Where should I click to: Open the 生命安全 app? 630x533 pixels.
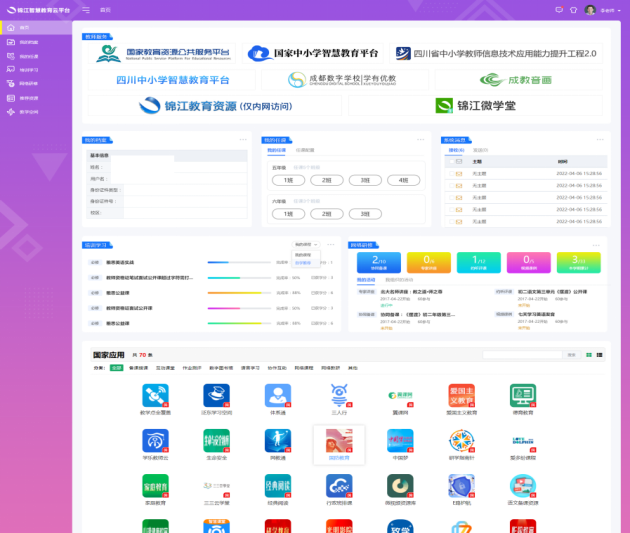coord(217,444)
